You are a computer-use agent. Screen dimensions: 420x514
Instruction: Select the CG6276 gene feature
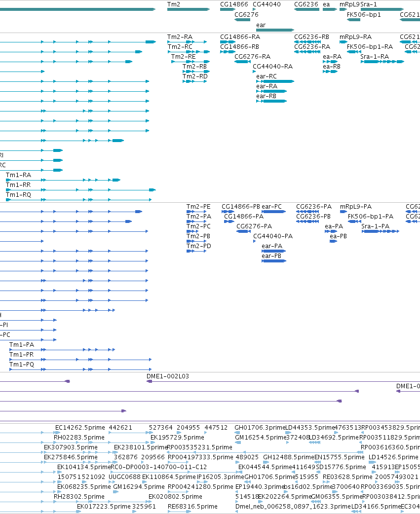point(242,20)
